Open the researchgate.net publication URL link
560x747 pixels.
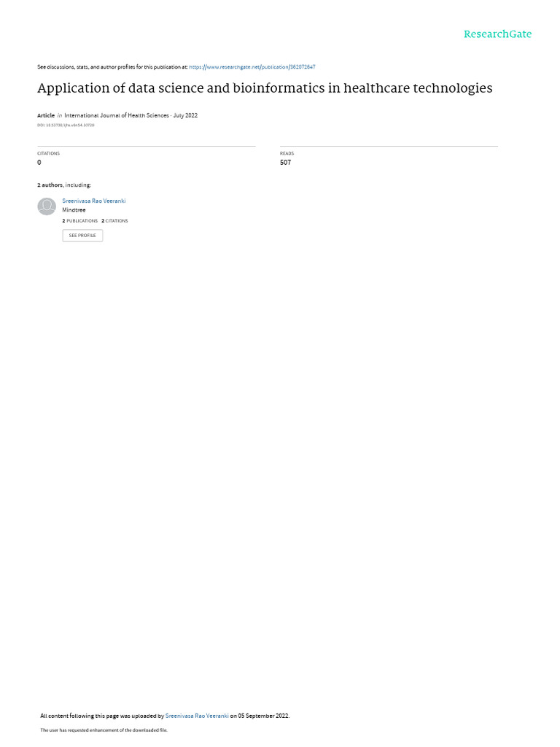(252, 67)
